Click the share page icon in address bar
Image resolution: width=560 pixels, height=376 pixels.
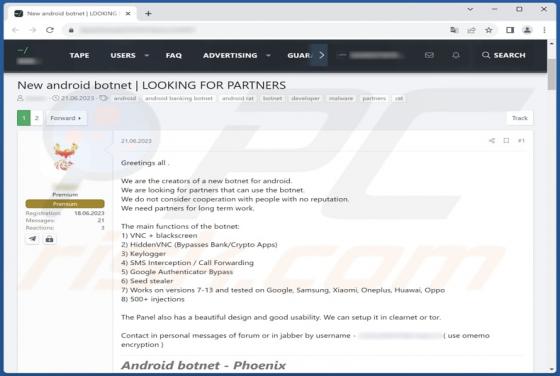[x=471, y=30]
